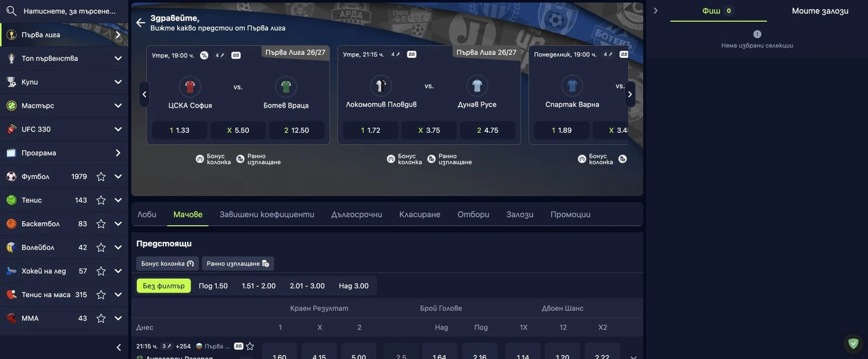Click Мастърс tennis icon

[x=11, y=106]
